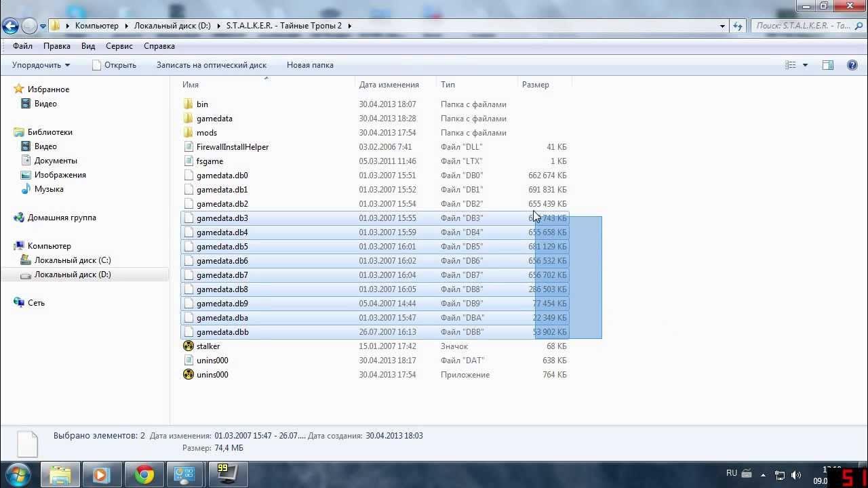The image size is (868, 488).
Task: Select Документы library
Action: [x=56, y=161]
